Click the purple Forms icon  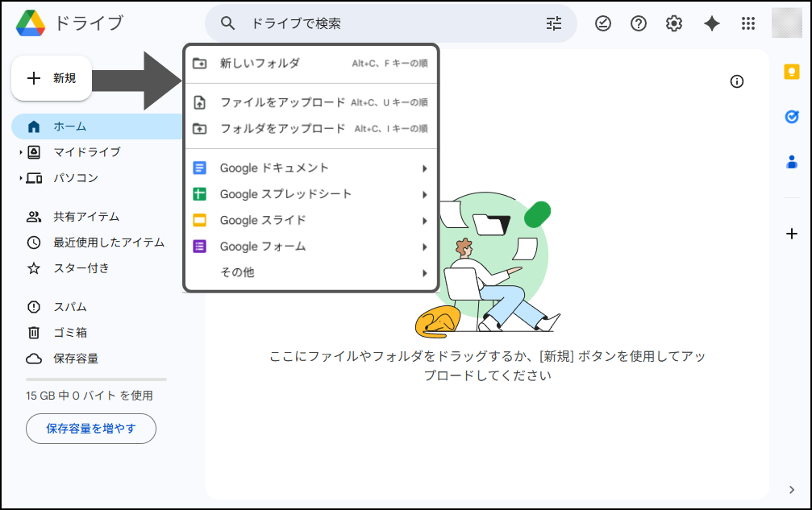click(199, 247)
